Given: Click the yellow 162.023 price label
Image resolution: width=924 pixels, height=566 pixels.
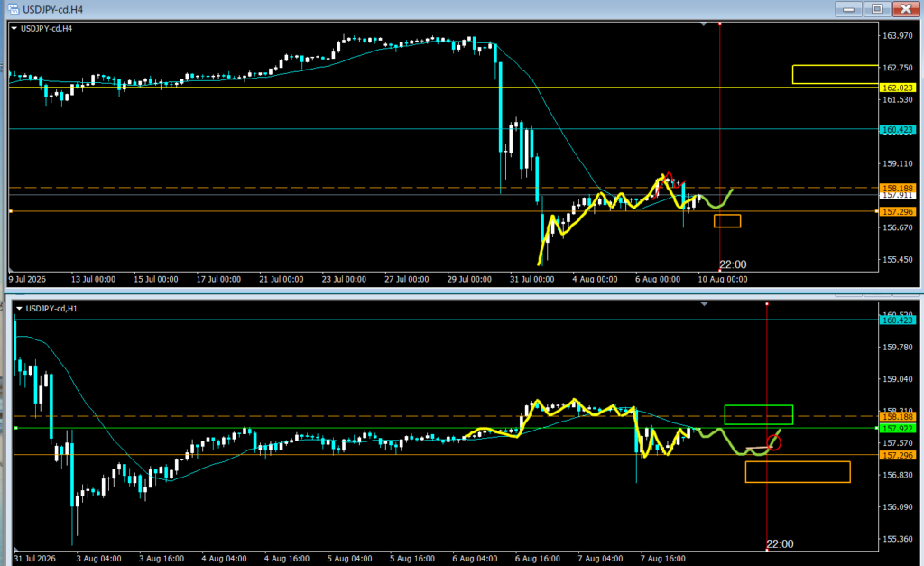Looking at the screenshot, I should [898, 88].
